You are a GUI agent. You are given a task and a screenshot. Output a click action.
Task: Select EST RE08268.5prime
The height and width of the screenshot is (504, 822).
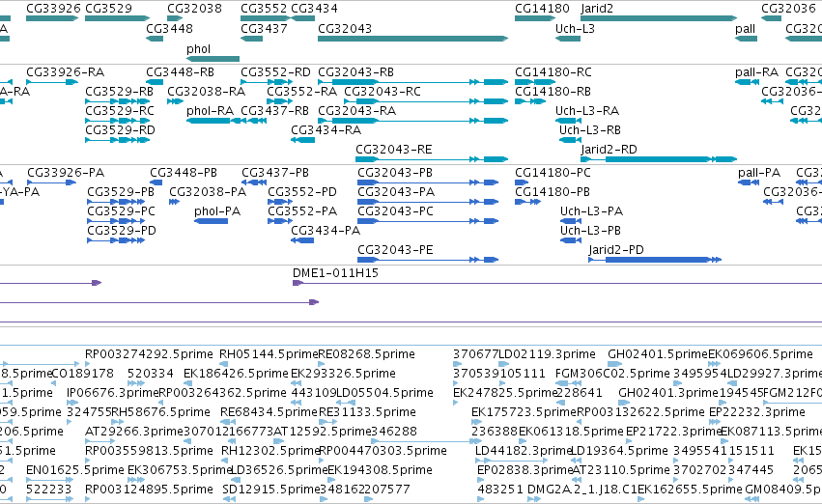366,354
